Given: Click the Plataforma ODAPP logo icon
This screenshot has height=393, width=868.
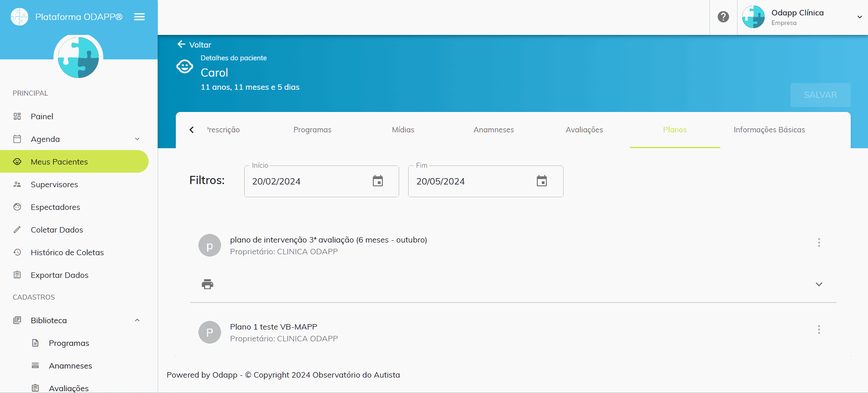Looking at the screenshot, I should click(x=19, y=17).
